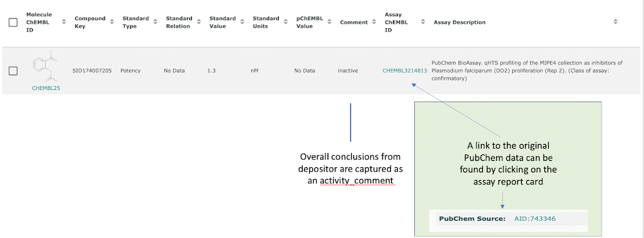Sort by Compound Key column
The width and height of the screenshot is (644, 238).
pyautogui.click(x=112, y=22)
